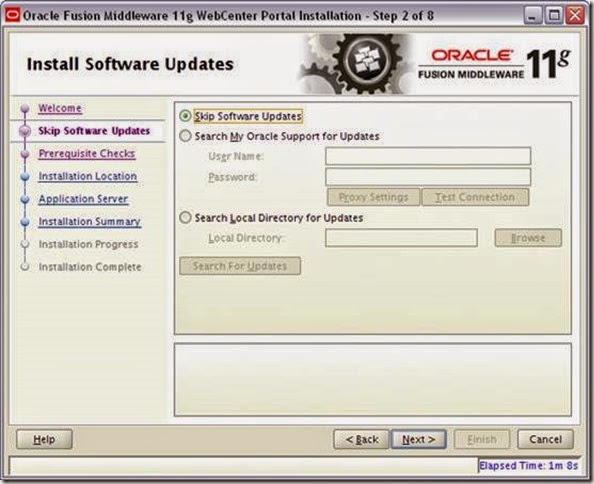Click the Prerequisite Checks step bullet icon
The height and width of the screenshot is (484, 594).
[25, 154]
